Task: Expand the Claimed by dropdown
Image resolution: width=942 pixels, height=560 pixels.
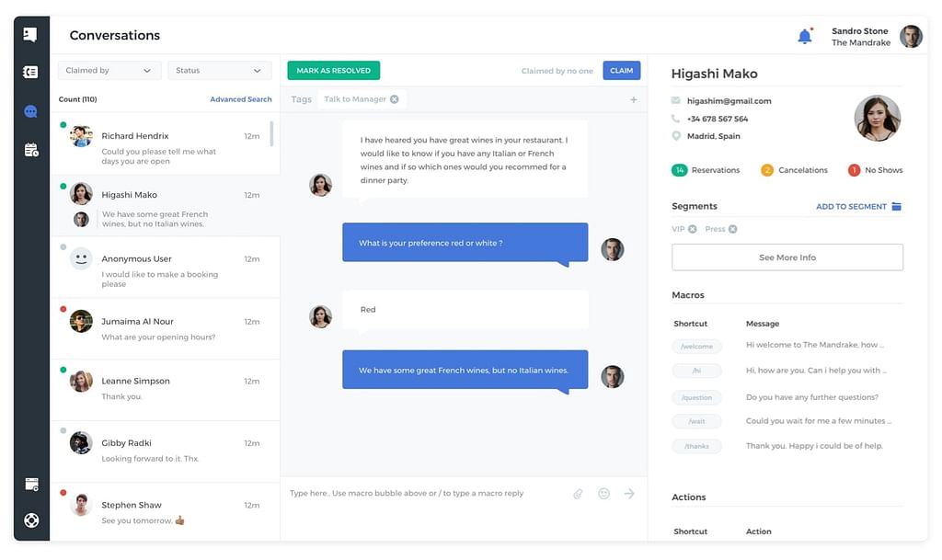Action: (x=109, y=71)
